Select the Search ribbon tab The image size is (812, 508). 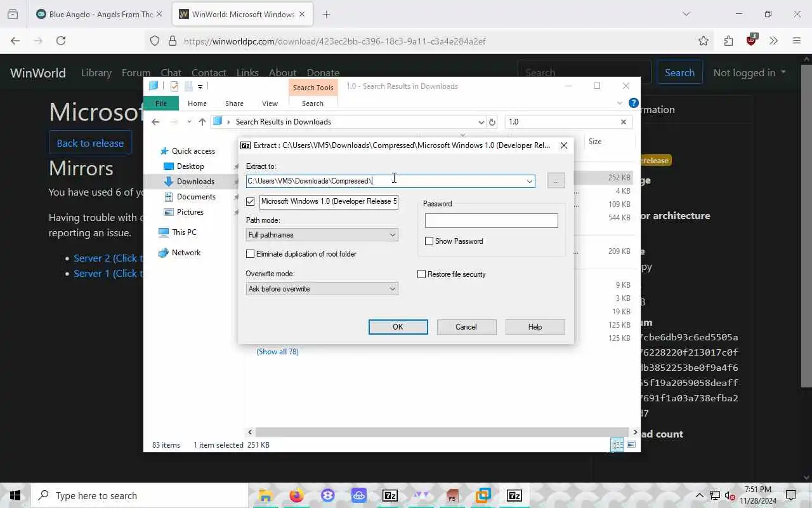(312, 104)
